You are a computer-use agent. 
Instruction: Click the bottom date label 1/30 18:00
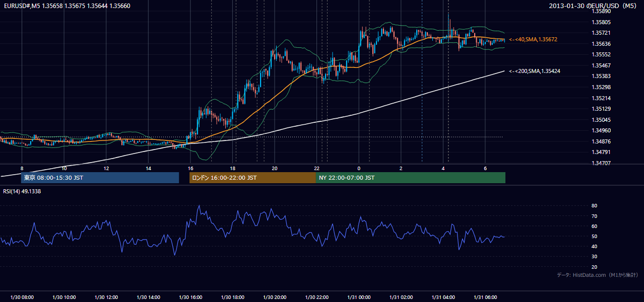tap(233, 297)
